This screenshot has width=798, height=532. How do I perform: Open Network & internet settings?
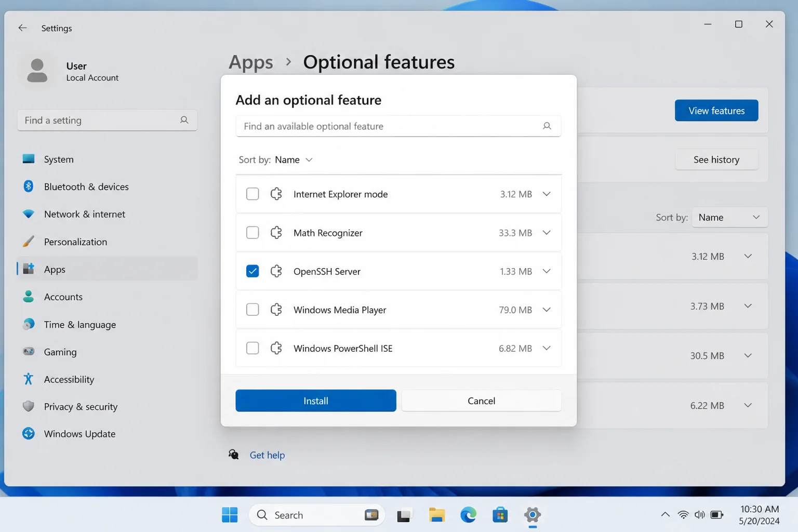point(108,214)
